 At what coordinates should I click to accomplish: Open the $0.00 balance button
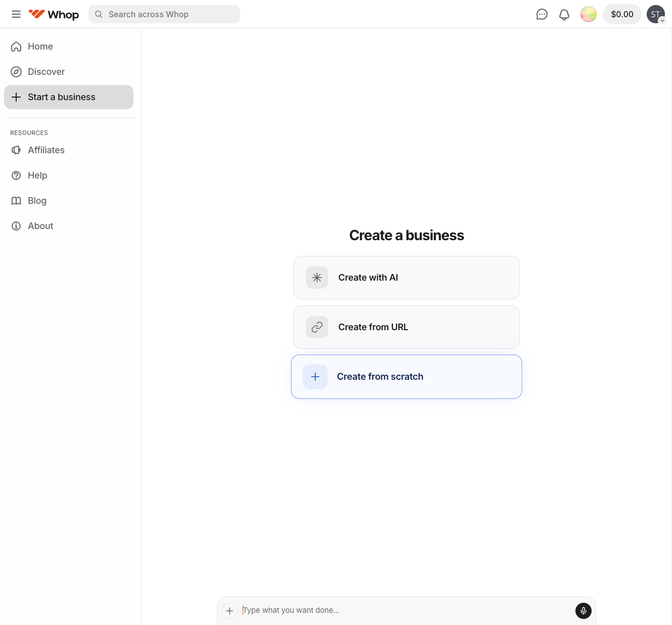pyautogui.click(x=622, y=14)
